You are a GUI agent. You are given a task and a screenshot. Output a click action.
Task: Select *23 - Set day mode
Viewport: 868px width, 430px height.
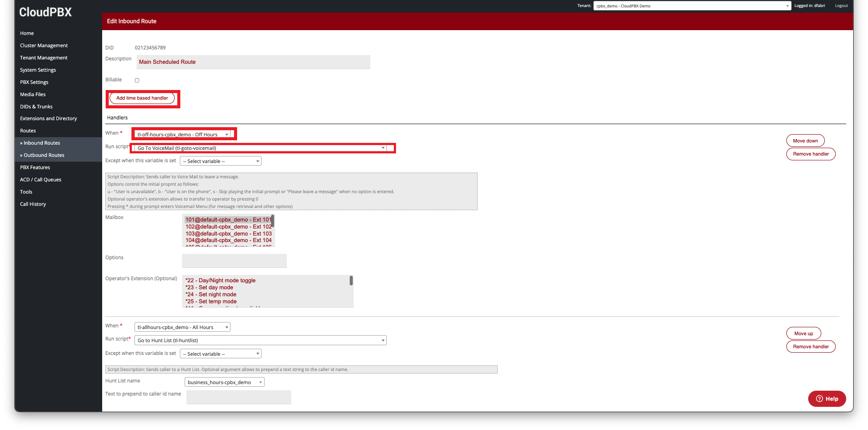209,288
